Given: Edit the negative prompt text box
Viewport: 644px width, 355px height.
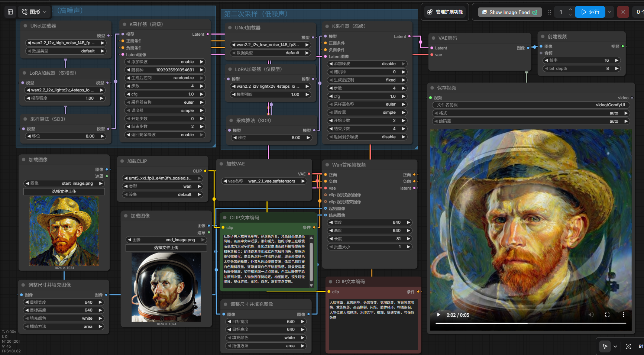Looking at the screenshot, I should click(373, 324).
